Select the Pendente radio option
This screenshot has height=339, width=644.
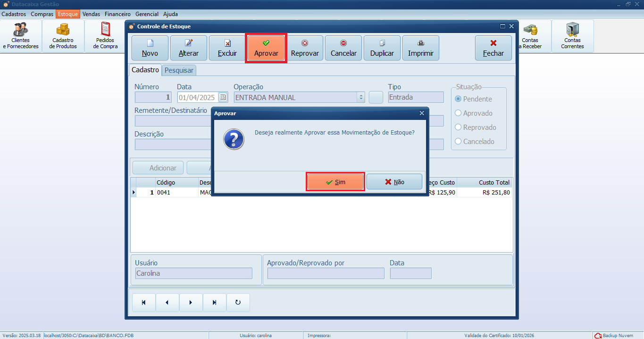click(458, 99)
